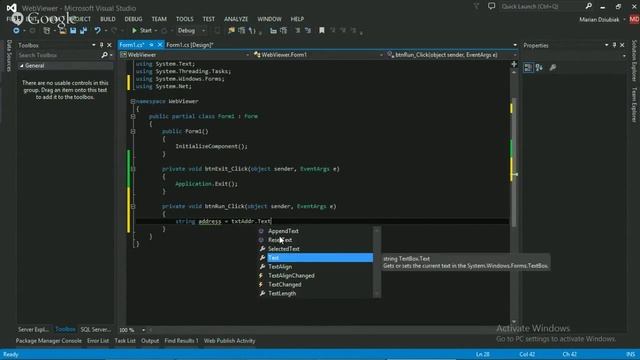The width and height of the screenshot is (640, 360).
Task: Click the Search Toolbox input field
Action: pos(59,55)
